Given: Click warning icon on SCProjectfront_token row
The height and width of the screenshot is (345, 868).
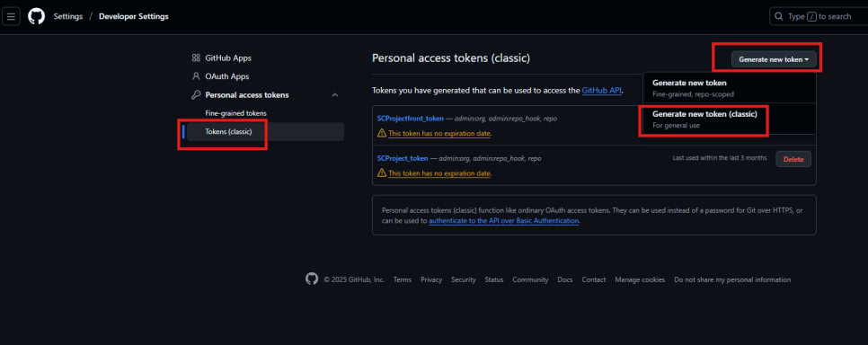Looking at the screenshot, I should pos(382,134).
